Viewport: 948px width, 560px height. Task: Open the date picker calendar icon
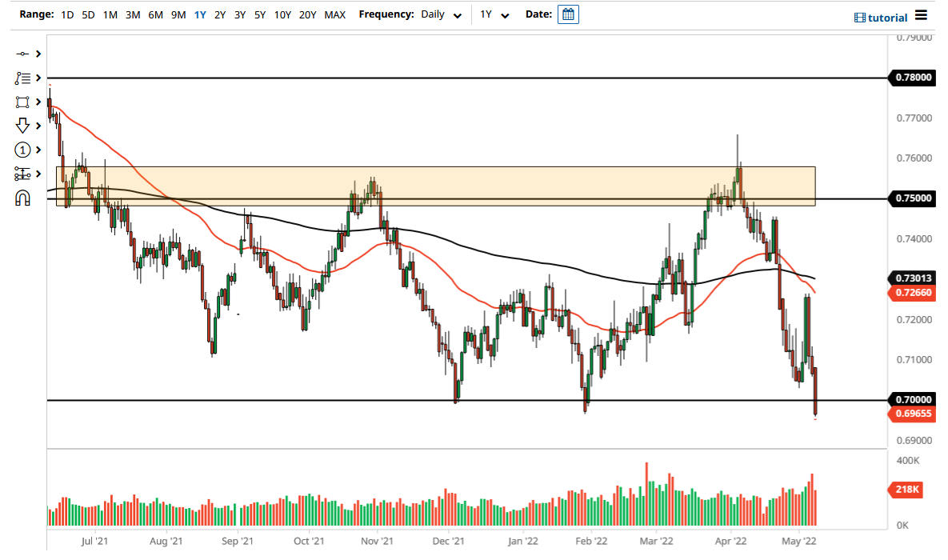point(567,14)
